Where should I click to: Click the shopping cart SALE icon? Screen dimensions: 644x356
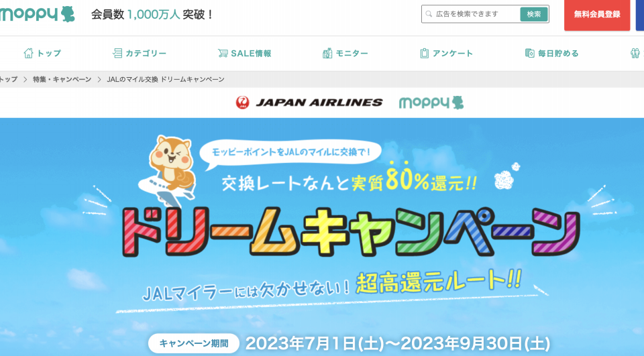[223, 53]
